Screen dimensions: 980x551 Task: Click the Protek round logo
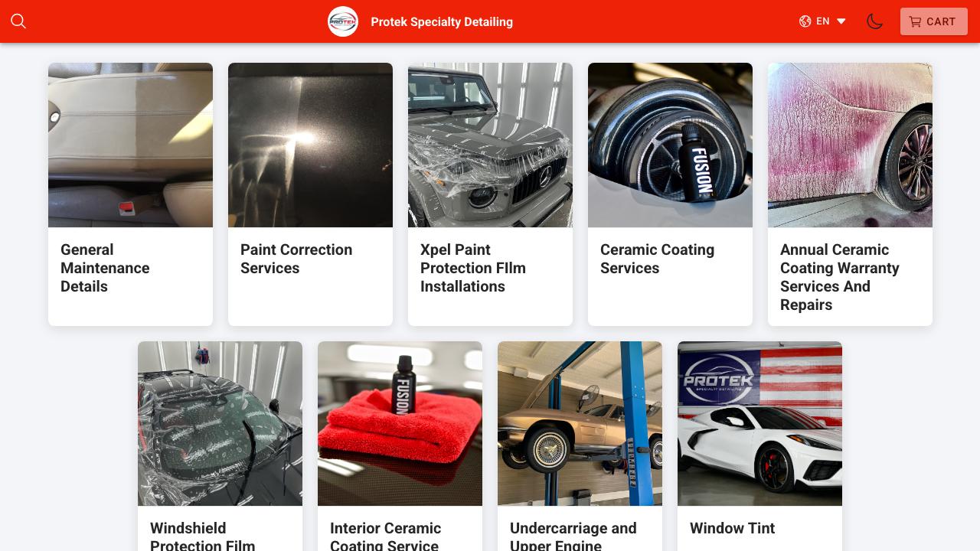click(343, 21)
